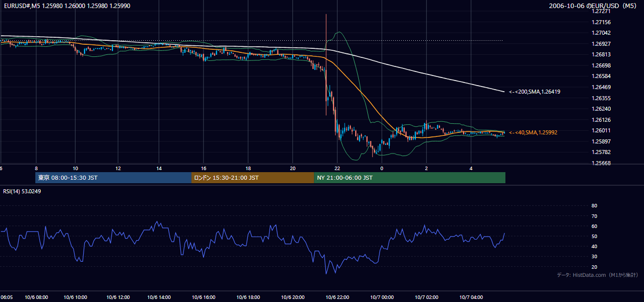This screenshot has height=302, width=644.
Task: Click the hour 14 tick under price chart
Action: [x=159, y=168]
